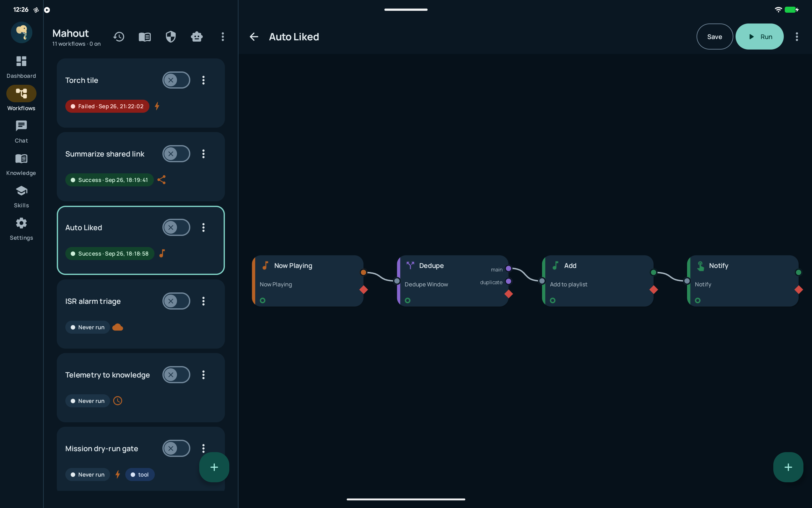Select the Dedupe node
812x508 pixels.
[453, 281]
